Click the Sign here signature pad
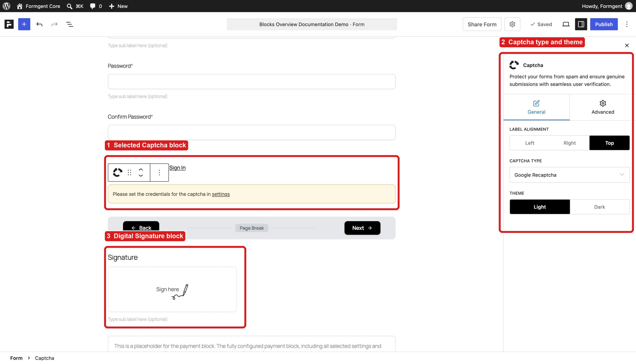The height and width of the screenshot is (364, 636). pos(172,289)
